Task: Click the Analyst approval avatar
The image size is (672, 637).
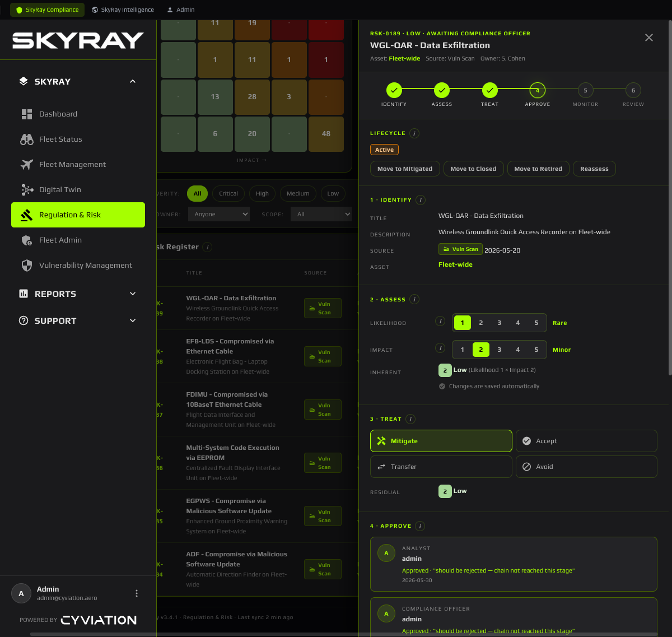Action: tap(386, 554)
